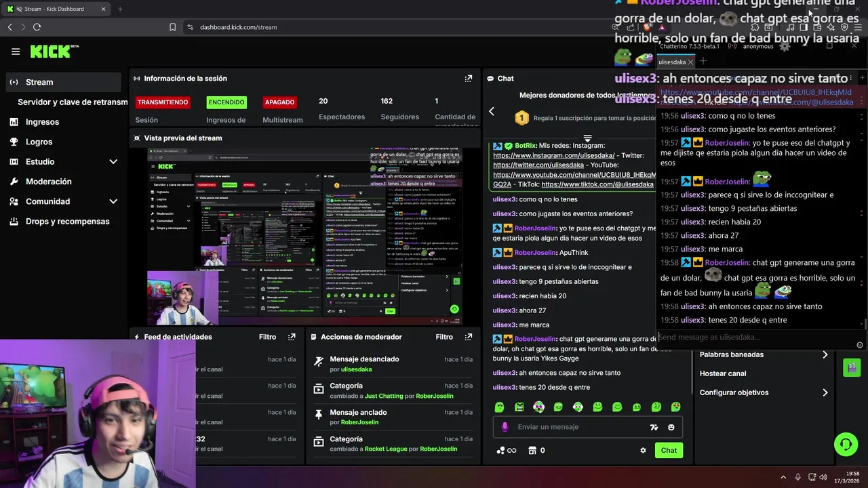Open a new browser tab
868x488 pixels.
120,9
